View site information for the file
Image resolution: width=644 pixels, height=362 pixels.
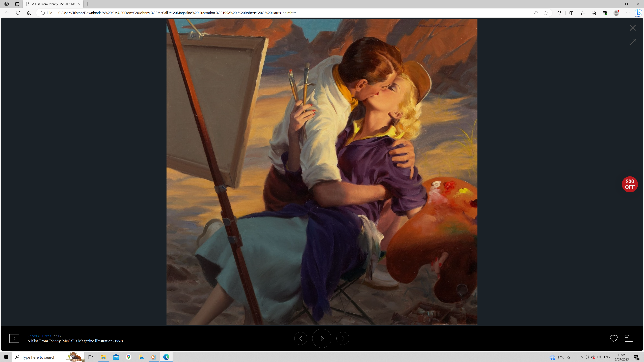pyautogui.click(x=46, y=13)
